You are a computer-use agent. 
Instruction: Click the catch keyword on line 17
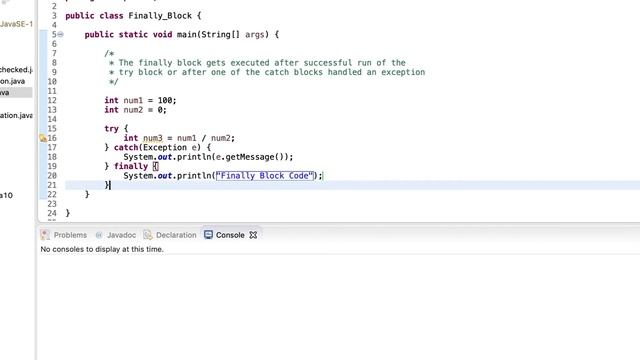(126, 147)
